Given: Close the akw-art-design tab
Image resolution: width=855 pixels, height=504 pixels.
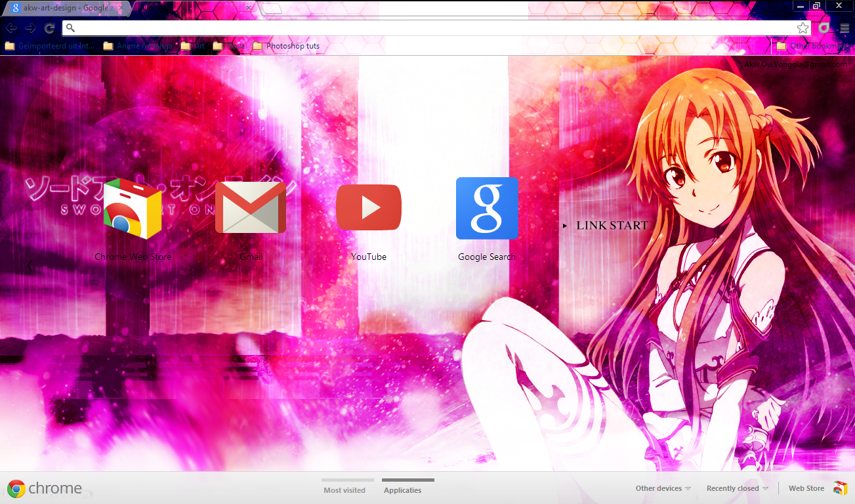Looking at the screenshot, I should coord(120,9).
